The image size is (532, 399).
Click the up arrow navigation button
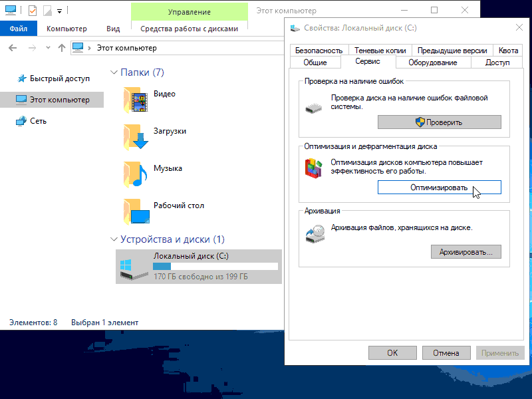pos(62,48)
